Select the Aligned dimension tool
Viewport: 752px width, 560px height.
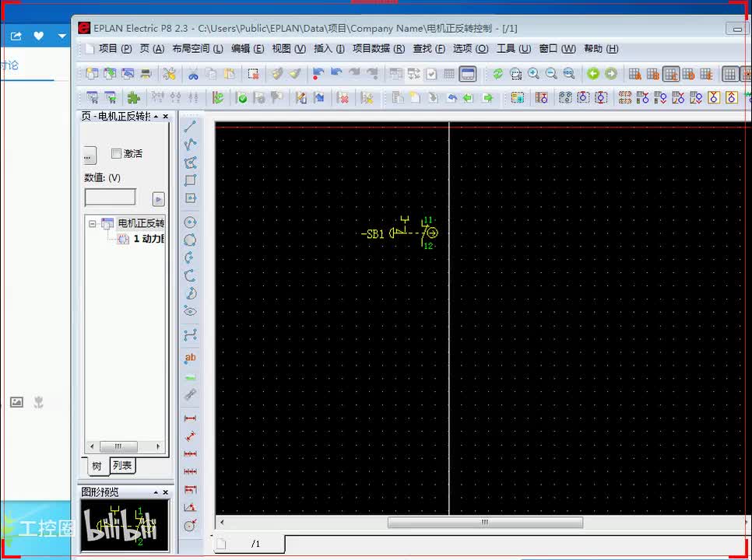tap(191, 436)
